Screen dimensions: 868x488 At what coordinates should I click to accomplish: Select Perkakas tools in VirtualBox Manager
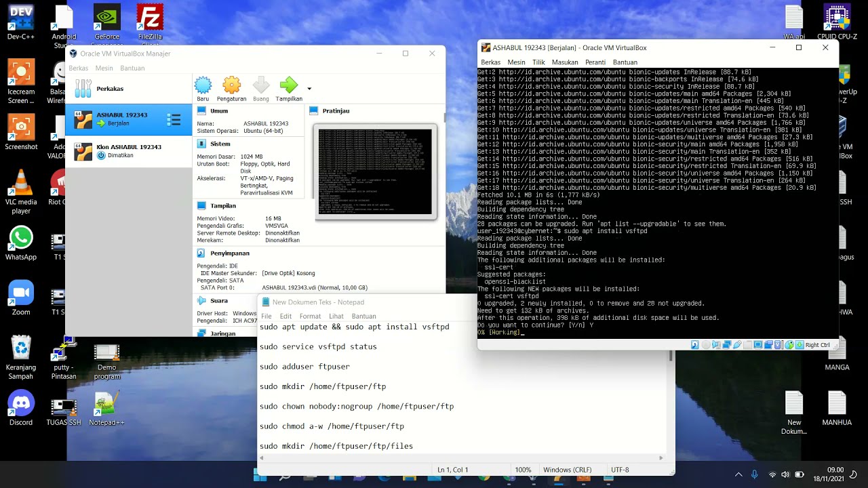(129, 89)
